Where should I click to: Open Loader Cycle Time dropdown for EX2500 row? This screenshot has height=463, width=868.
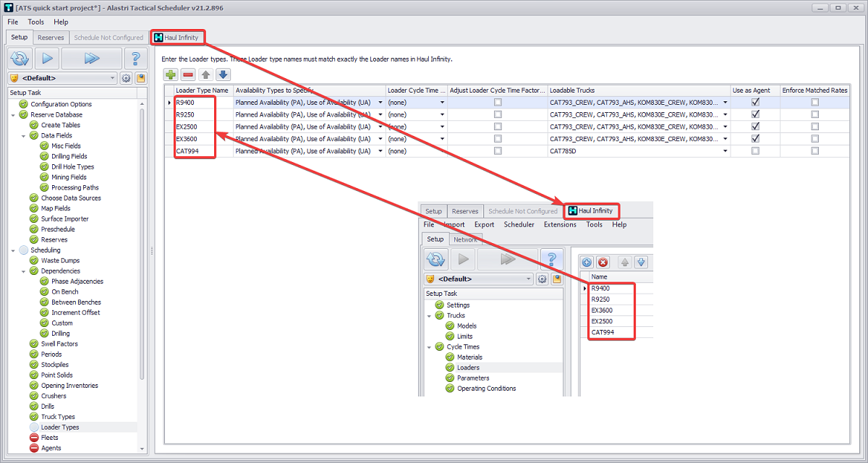click(442, 127)
